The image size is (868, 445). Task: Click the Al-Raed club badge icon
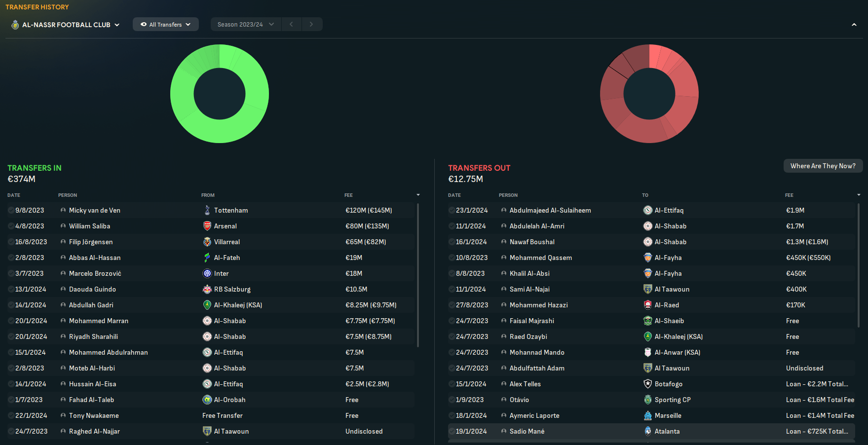648,305
